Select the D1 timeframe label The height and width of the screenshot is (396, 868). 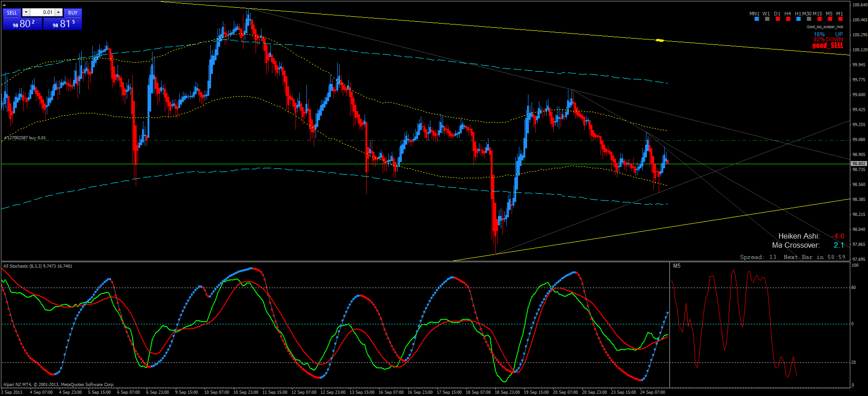(x=777, y=14)
